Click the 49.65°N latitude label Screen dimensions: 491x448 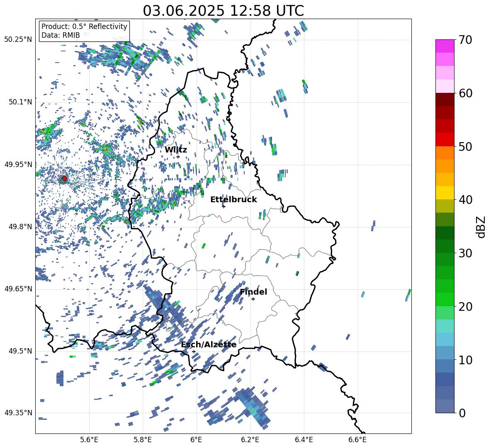(x=18, y=289)
